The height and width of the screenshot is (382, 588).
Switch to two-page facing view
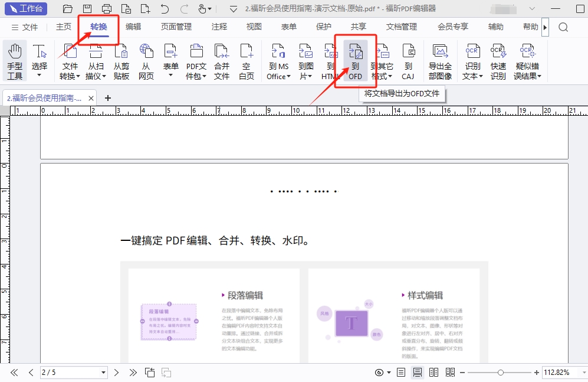[434, 373]
